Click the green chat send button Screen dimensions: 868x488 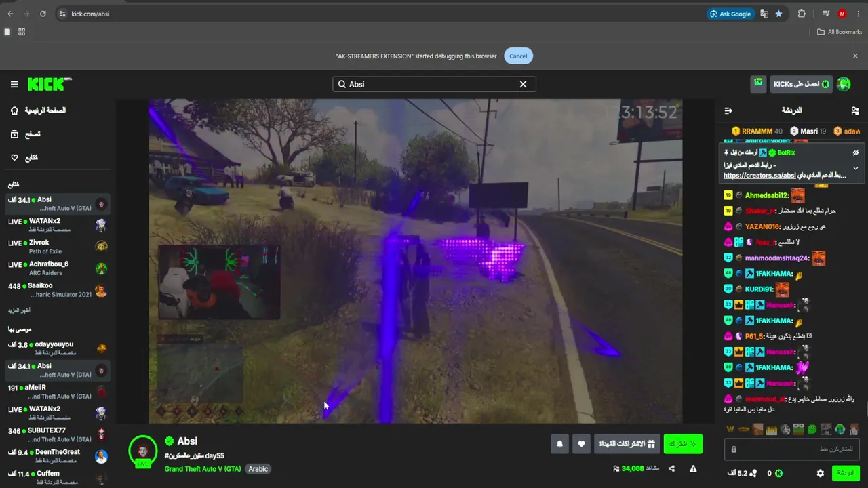[846, 473]
